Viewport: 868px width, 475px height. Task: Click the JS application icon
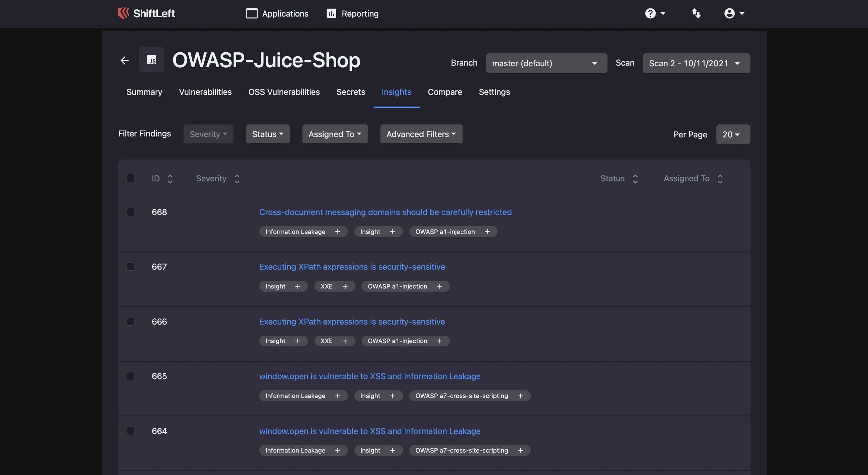click(x=151, y=60)
